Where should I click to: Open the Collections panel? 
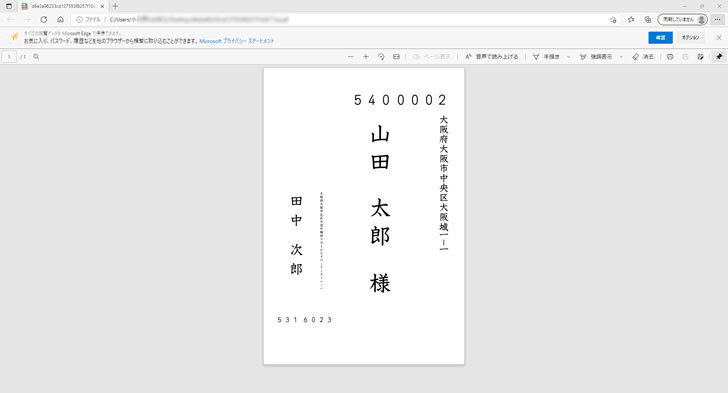click(x=648, y=20)
